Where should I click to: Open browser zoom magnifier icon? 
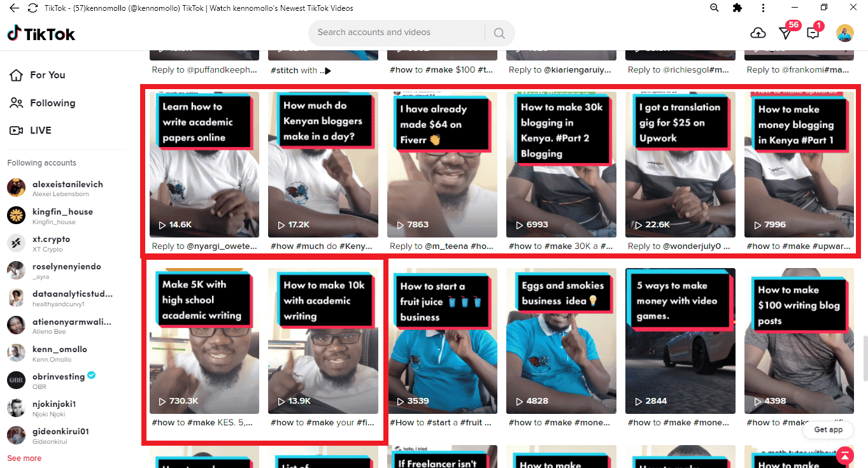pos(715,8)
